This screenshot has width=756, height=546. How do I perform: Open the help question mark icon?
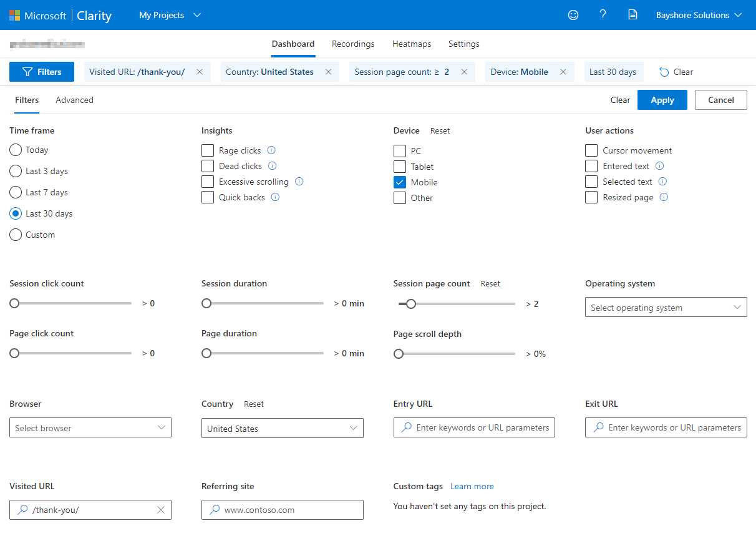click(603, 15)
